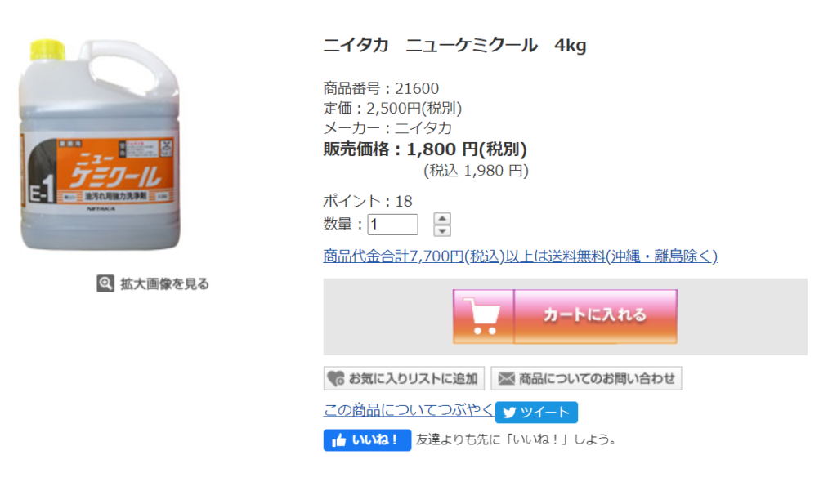Click the quantity input field
The image size is (837, 504).
click(x=392, y=225)
